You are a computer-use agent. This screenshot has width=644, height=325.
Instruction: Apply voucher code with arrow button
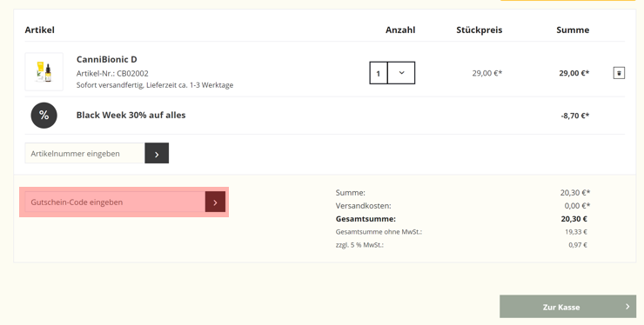215,202
